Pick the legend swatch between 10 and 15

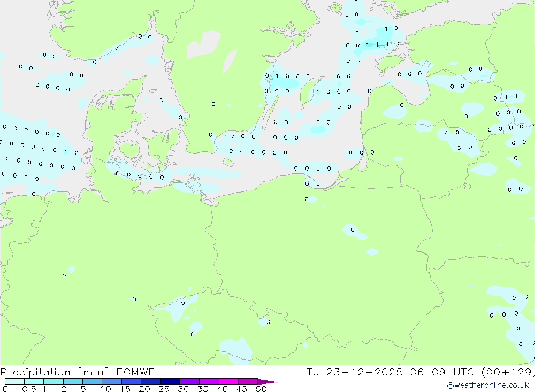point(112,381)
